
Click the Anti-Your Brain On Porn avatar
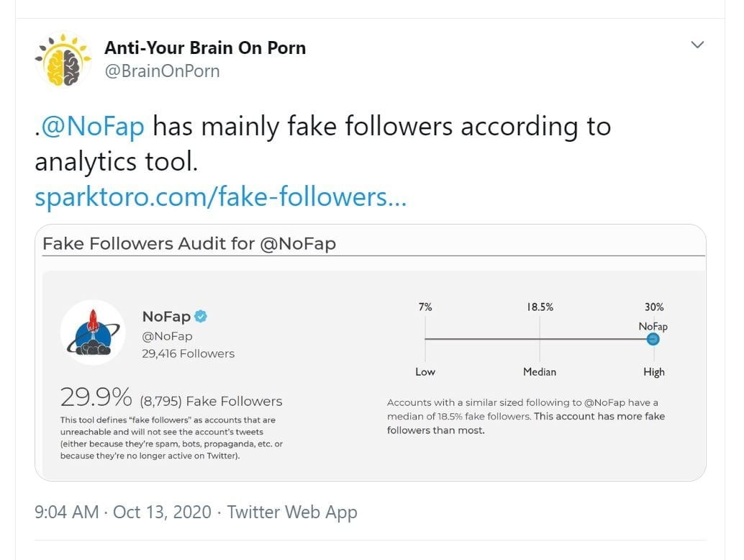click(x=63, y=59)
